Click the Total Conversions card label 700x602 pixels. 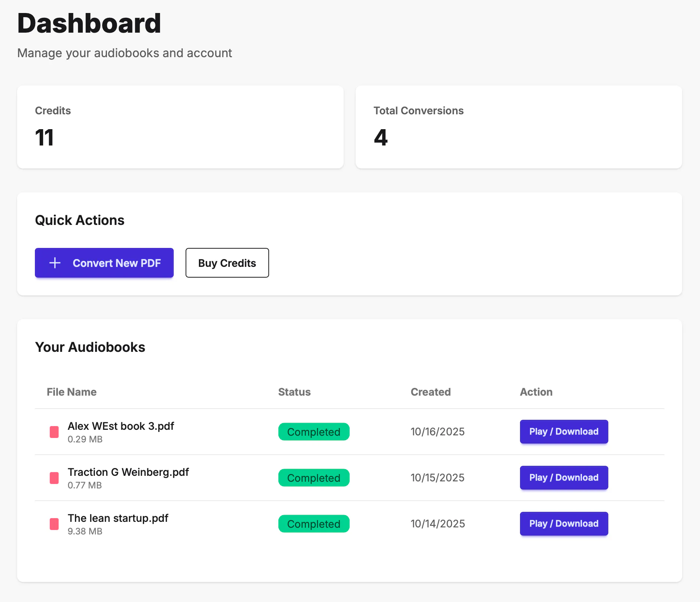pos(419,111)
